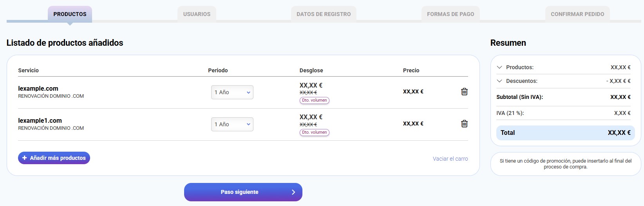
Task: Open period dropdown for lexample1.com
Action: point(232,124)
